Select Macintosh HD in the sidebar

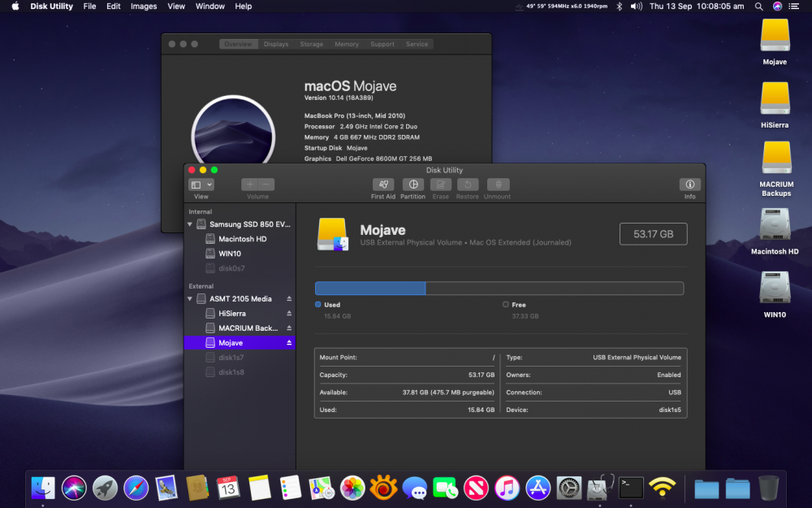[240, 239]
